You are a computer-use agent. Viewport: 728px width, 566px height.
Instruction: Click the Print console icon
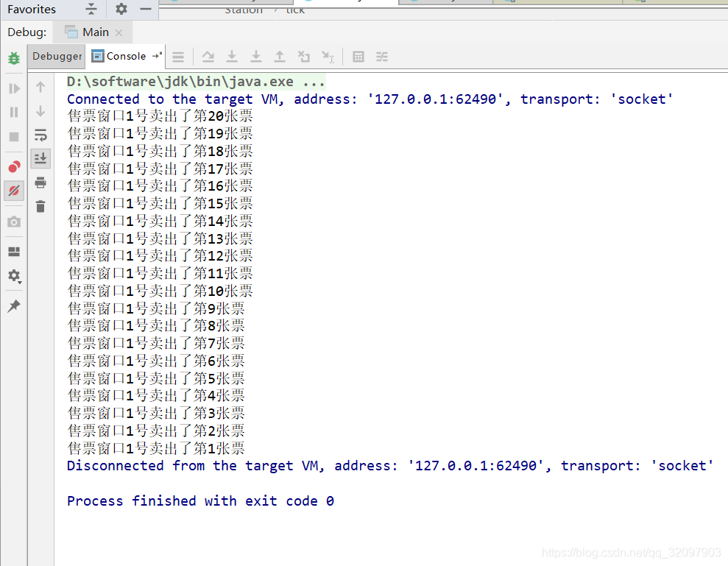(x=40, y=183)
